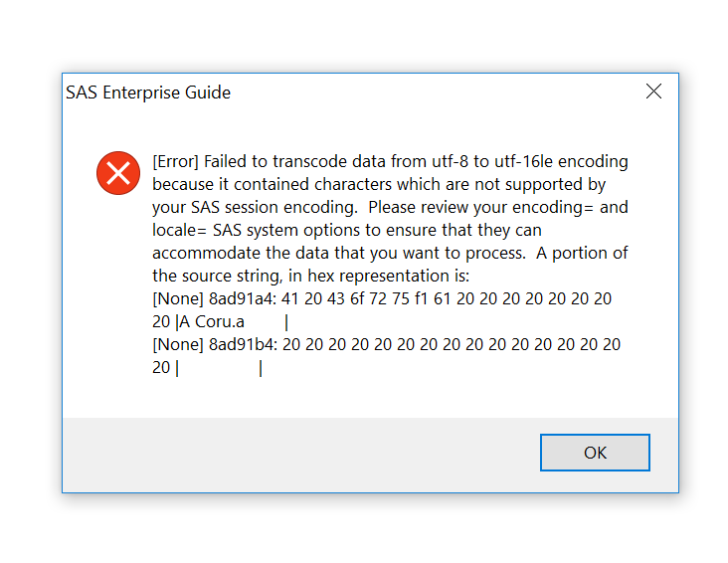Click the second [None] label
The image size is (728, 563).
(x=178, y=345)
